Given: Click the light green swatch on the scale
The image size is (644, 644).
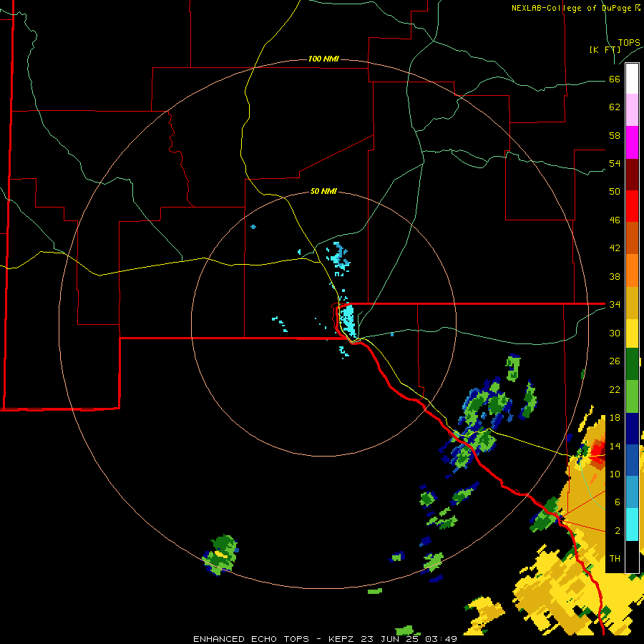Looking at the screenshot, I should (632, 396).
